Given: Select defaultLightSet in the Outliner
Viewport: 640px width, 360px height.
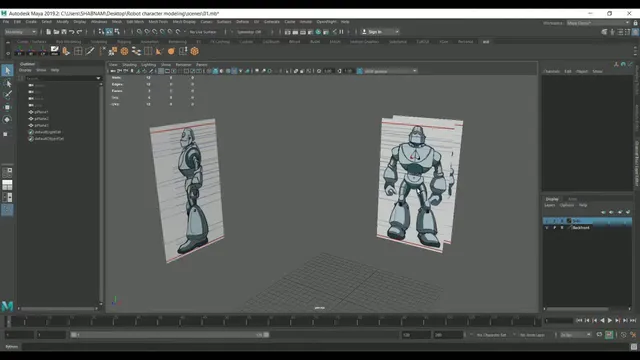Looking at the screenshot, I should (x=47, y=132).
